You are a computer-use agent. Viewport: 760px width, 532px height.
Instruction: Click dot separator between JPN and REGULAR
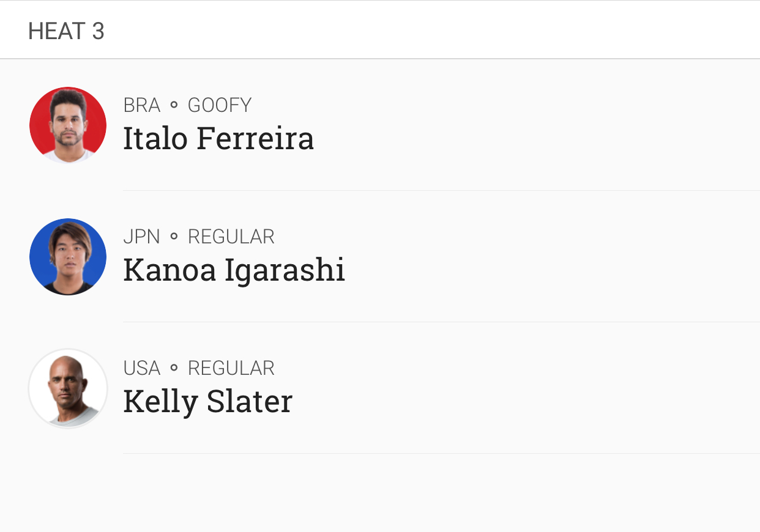click(x=174, y=237)
